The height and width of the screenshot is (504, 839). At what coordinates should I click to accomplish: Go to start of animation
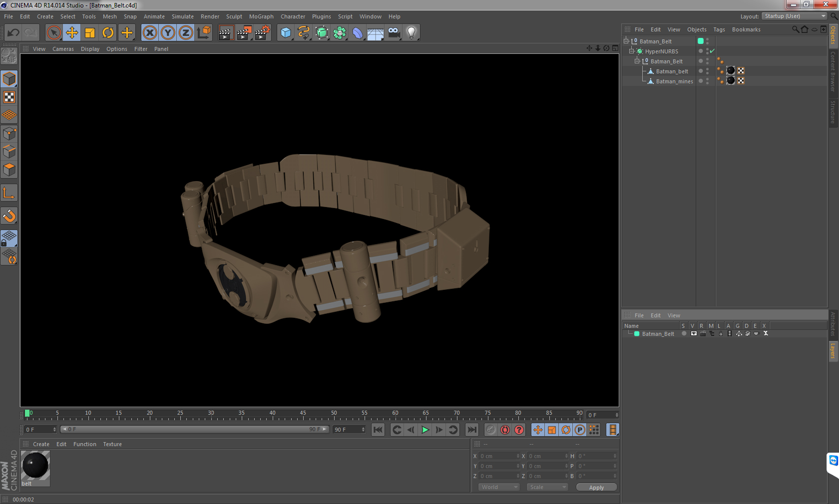[x=378, y=430]
